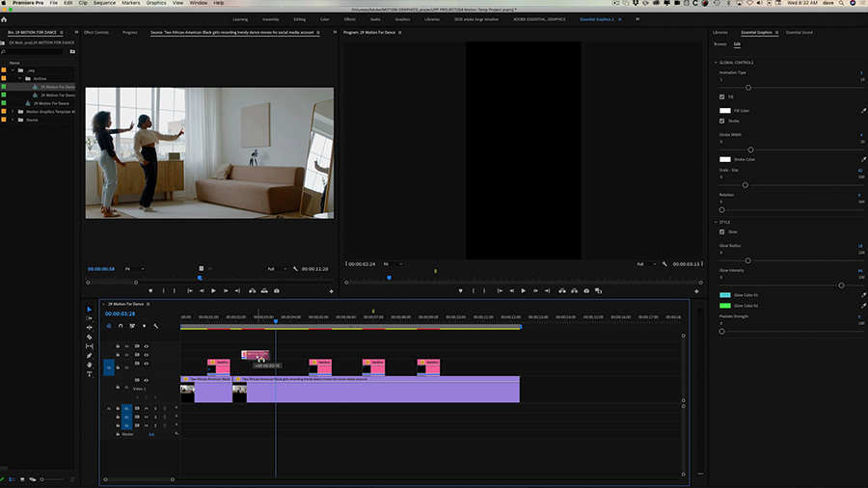Select the Ripple Edit tool
This screenshot has height=488, width=868.
click(89, 328)
